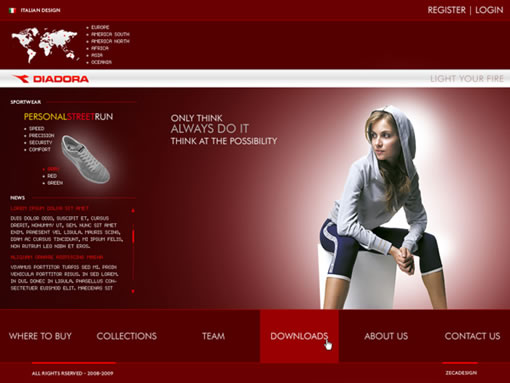
Task: Select the Green shoe color option
Action: pyautogui.click(x=55, y=183)
